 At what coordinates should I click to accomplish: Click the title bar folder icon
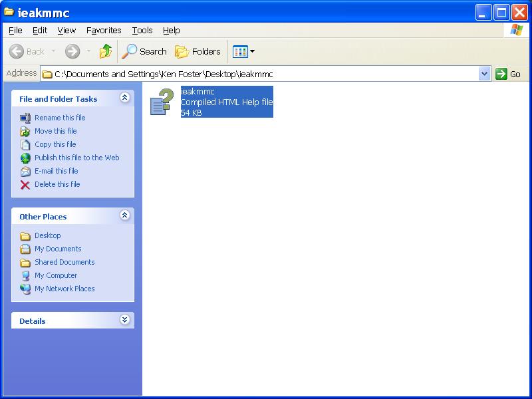(9, 12)
